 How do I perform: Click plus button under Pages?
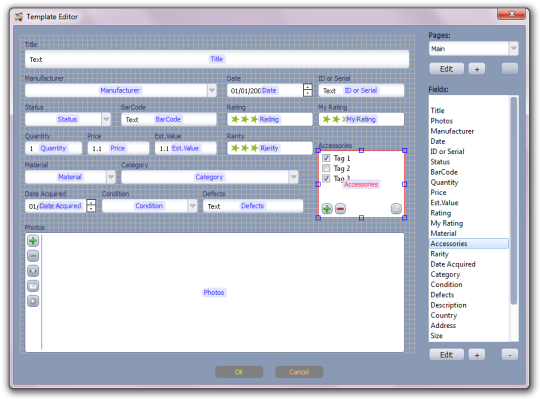pyautogui.click(x=477, y=69)
